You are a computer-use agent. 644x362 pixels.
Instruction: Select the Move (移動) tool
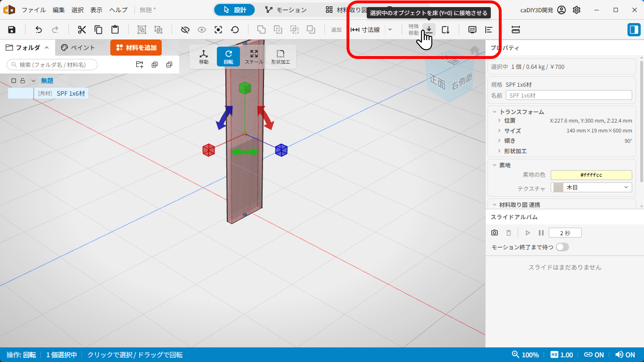coord(204,57)
